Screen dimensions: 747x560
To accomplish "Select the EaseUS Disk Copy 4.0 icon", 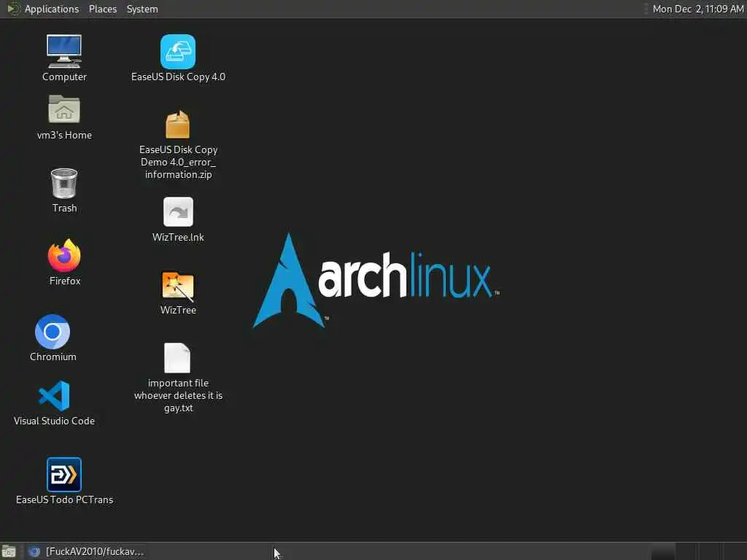I will (178, 52).
